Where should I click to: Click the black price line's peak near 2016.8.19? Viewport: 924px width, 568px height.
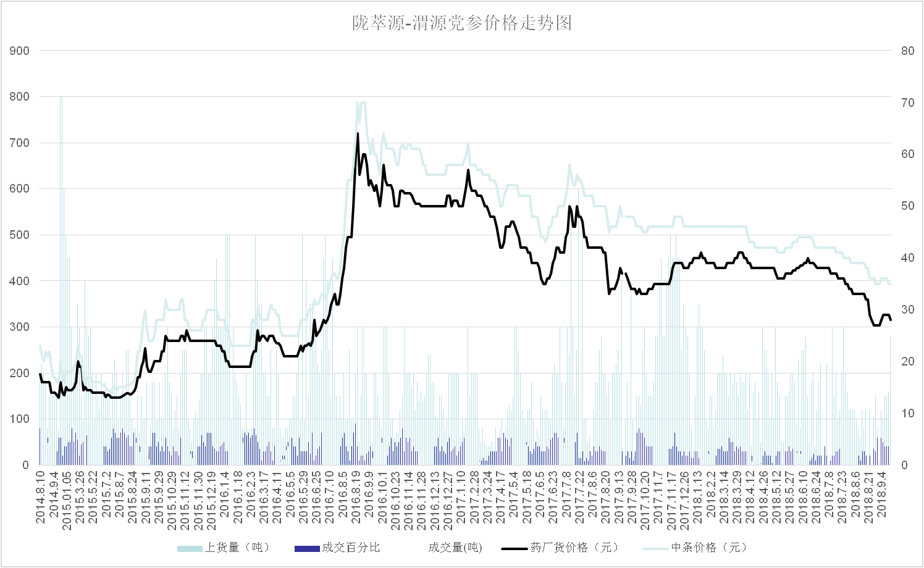click(358, 134)
